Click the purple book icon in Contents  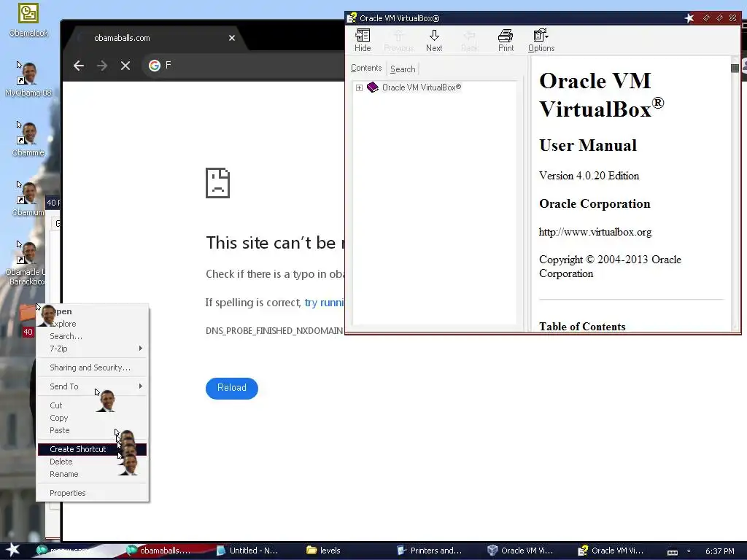373,87
